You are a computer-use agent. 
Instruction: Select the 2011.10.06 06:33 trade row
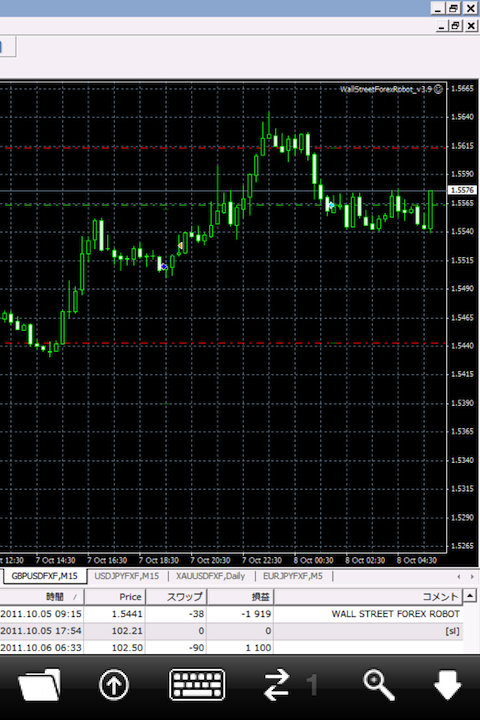tap(231, 647)
